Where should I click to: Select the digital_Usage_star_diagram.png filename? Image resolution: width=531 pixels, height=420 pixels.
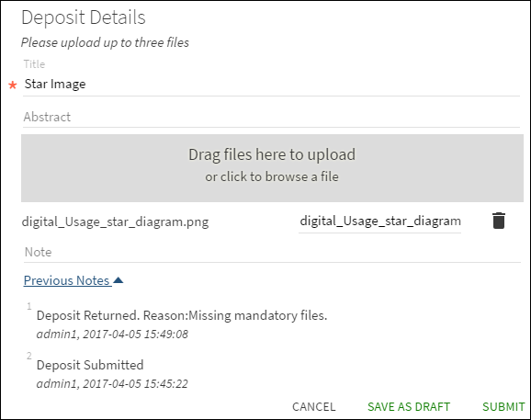coord(115,221)
